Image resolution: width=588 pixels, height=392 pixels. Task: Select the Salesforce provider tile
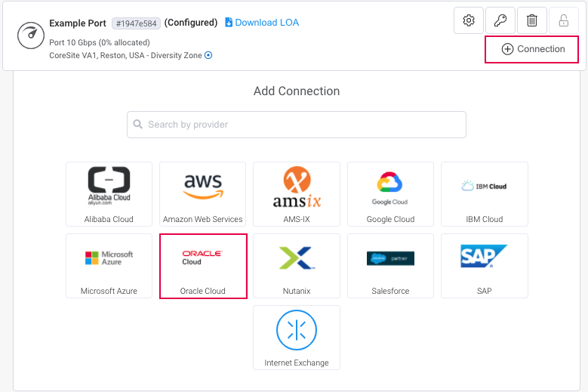pos(390,266)
